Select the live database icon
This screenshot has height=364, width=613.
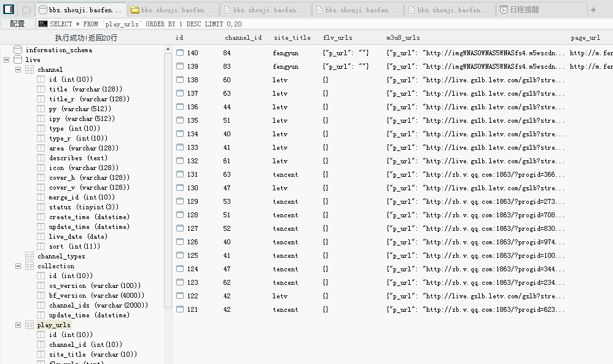click(18, 60)
